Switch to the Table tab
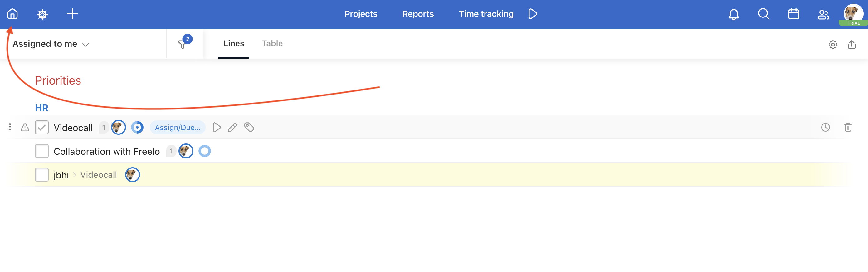The image size is (868, 272). [x=272, y=43]
